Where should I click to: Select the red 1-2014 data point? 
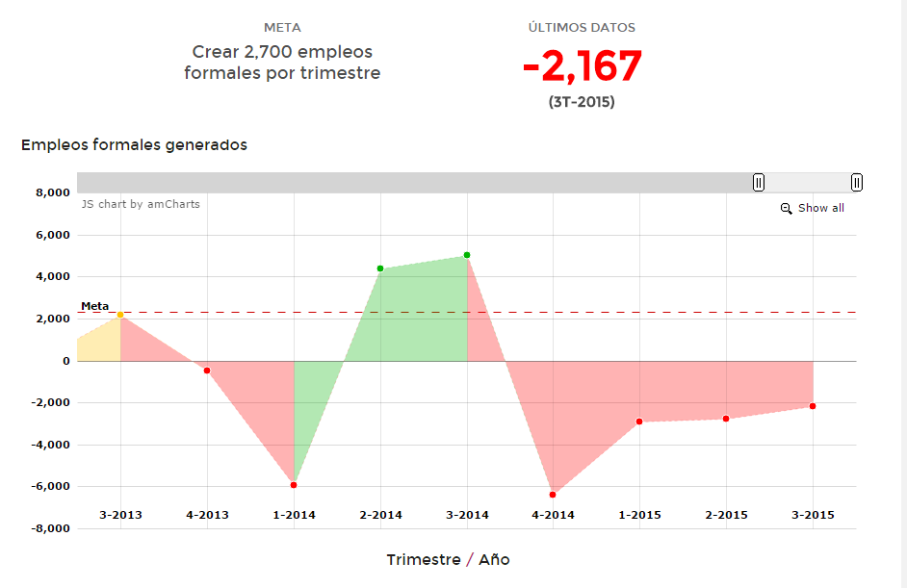pyautogui.click(x=294, y=485)
